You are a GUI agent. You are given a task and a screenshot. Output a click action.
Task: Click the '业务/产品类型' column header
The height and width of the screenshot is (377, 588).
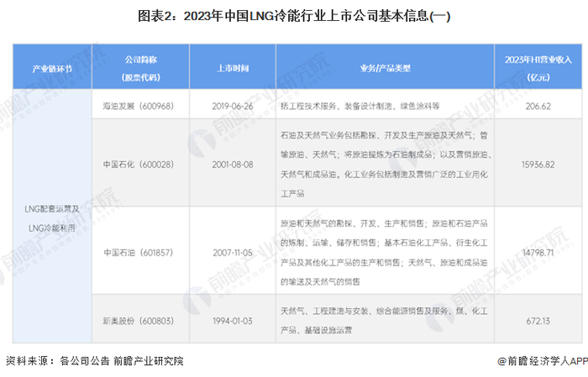pos(385,68)
